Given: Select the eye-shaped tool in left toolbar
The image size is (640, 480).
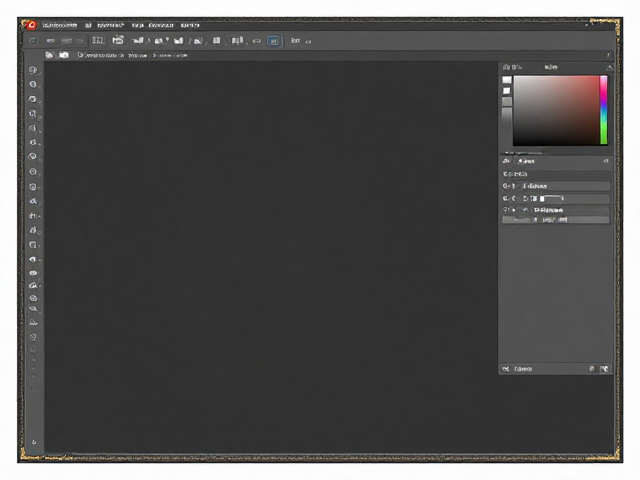Looking at the screenshot, I should [33, 273].
